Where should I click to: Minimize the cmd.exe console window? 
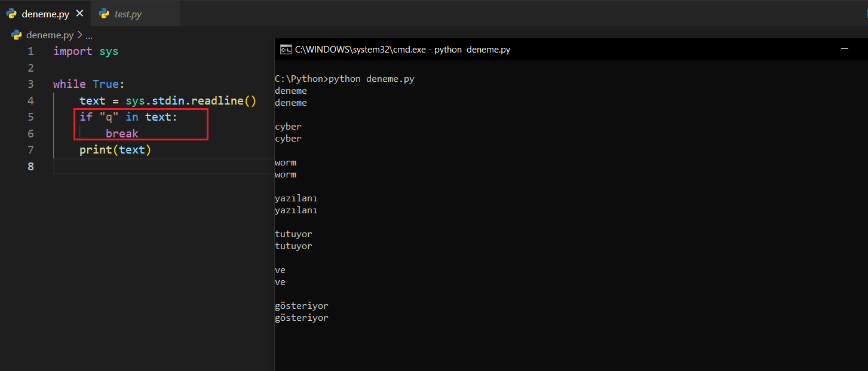tap(844, 50)
